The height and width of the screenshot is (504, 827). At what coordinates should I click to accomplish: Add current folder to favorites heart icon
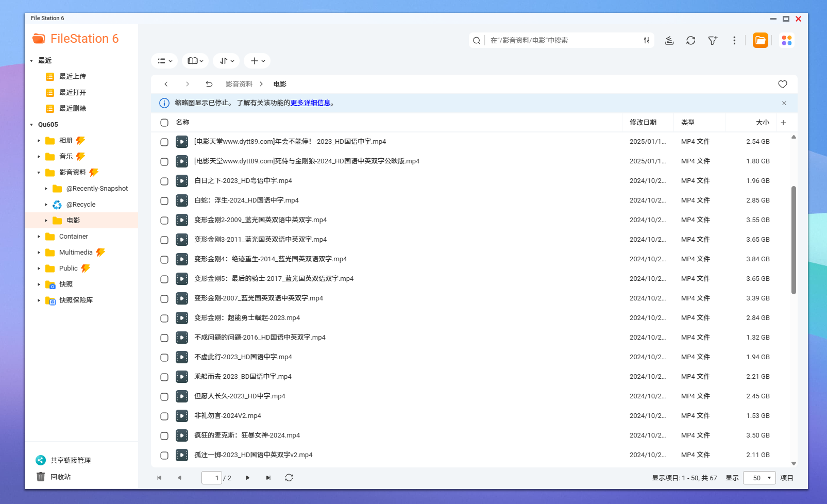click(x=782, y=84)
